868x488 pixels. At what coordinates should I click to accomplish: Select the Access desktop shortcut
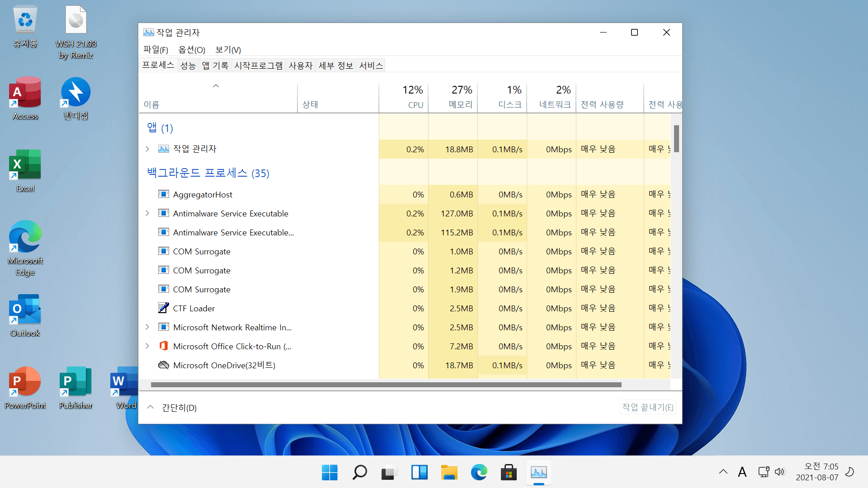tap(25, 99)
